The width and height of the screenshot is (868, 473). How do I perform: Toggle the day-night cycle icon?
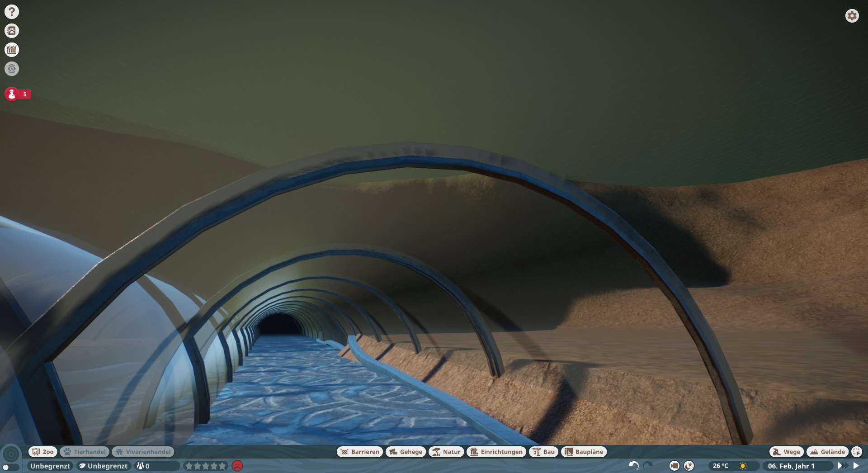pyautogui.click(x=689, y=466)
